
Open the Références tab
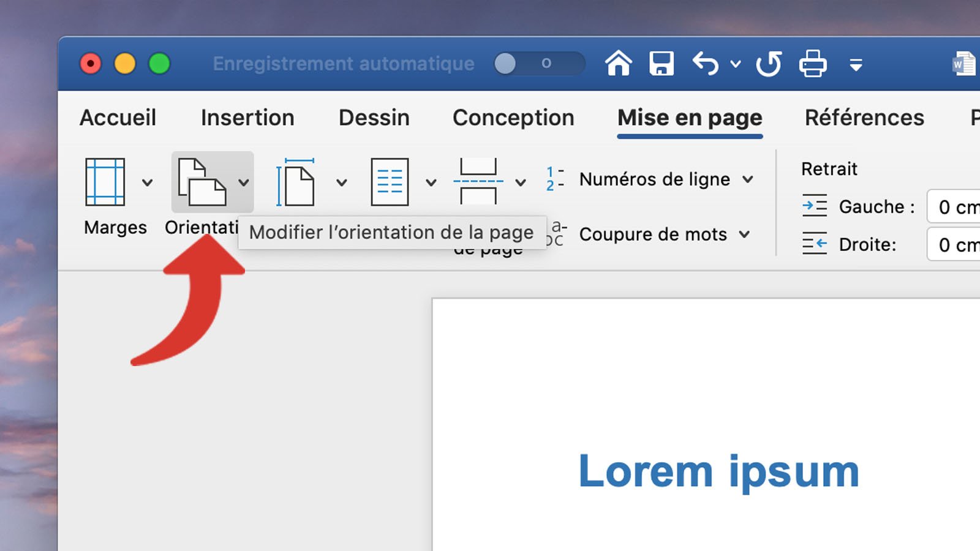[x=864, y=118]
